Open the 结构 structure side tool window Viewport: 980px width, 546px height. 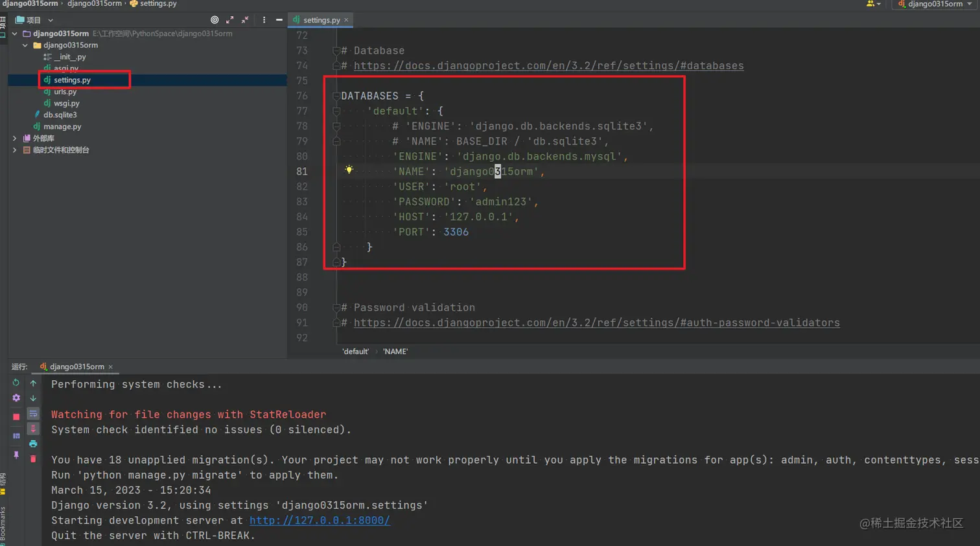3,484
